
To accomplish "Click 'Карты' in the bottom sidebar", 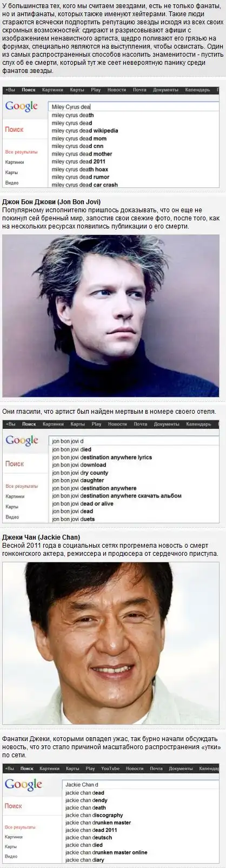I will 11,846.
